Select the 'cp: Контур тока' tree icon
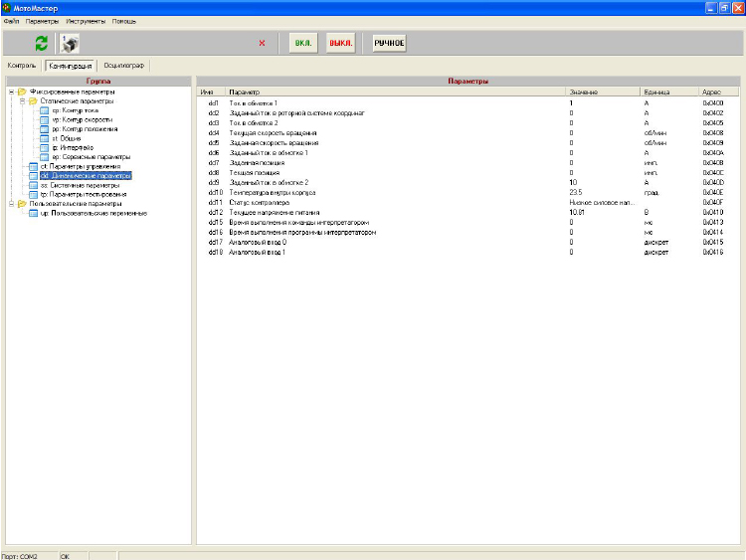Viewport: 746px width, 560px height. click(45, 110)
